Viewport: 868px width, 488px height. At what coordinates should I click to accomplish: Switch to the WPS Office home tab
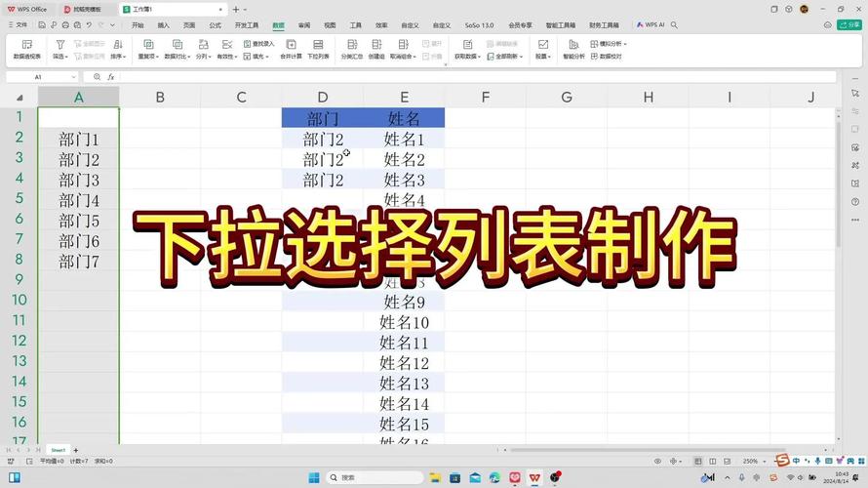27,10
